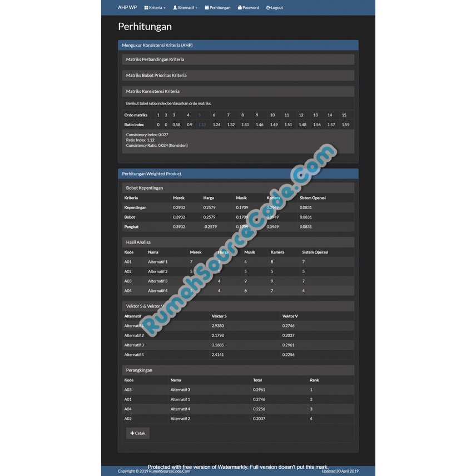Click the Perhitungan Weighted Product header

[238, 173]
